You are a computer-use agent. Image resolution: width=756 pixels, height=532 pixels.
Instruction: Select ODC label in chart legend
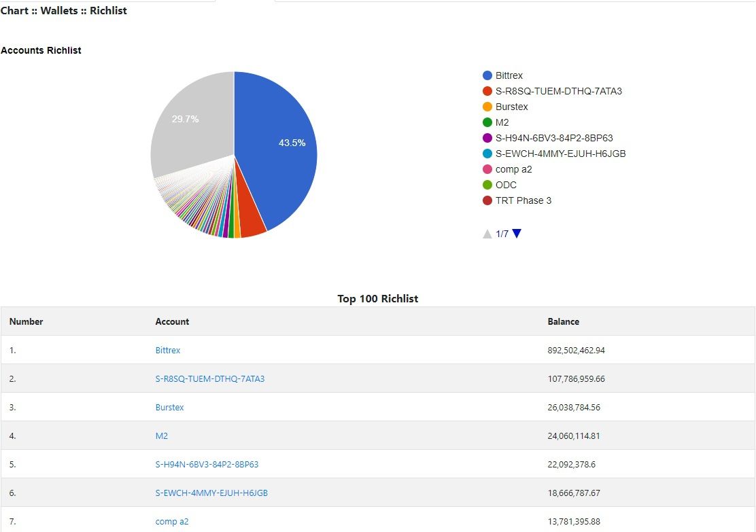506,185
